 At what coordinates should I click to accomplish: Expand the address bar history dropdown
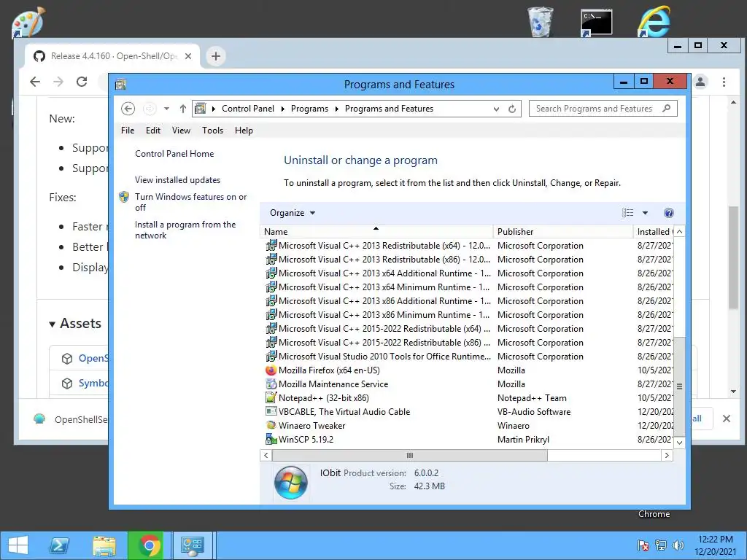496,109
